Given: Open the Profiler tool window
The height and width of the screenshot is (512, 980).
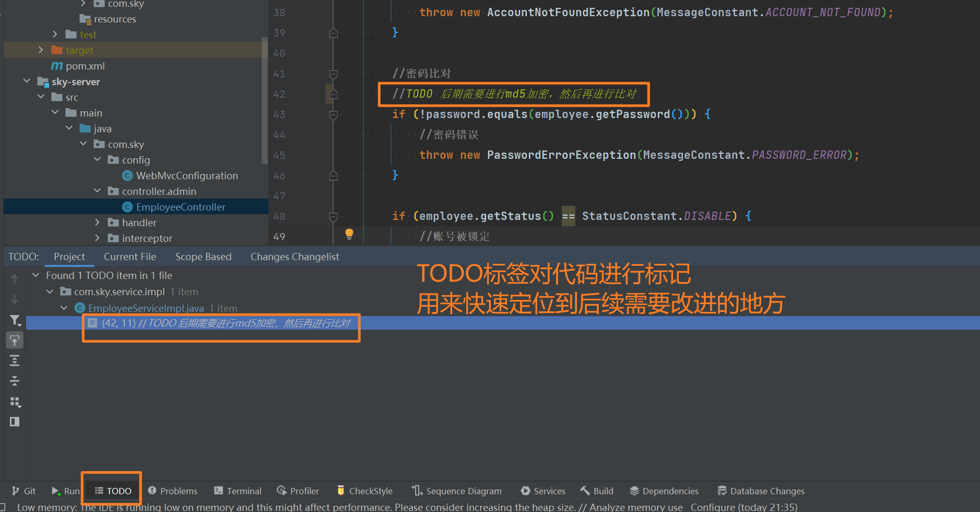Looking at the screenshot, I should click(298, 491).
